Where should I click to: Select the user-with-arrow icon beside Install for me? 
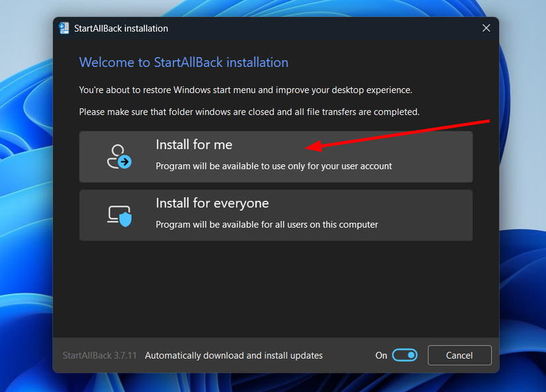coord(118,156)
